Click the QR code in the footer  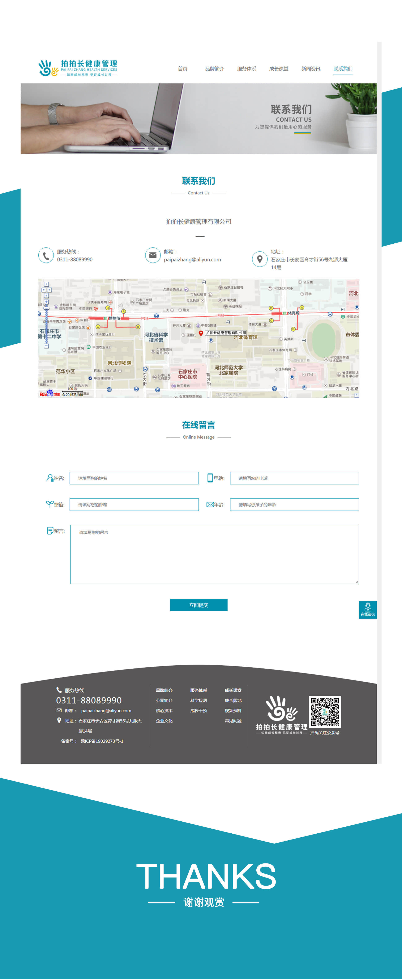point(325,712)
